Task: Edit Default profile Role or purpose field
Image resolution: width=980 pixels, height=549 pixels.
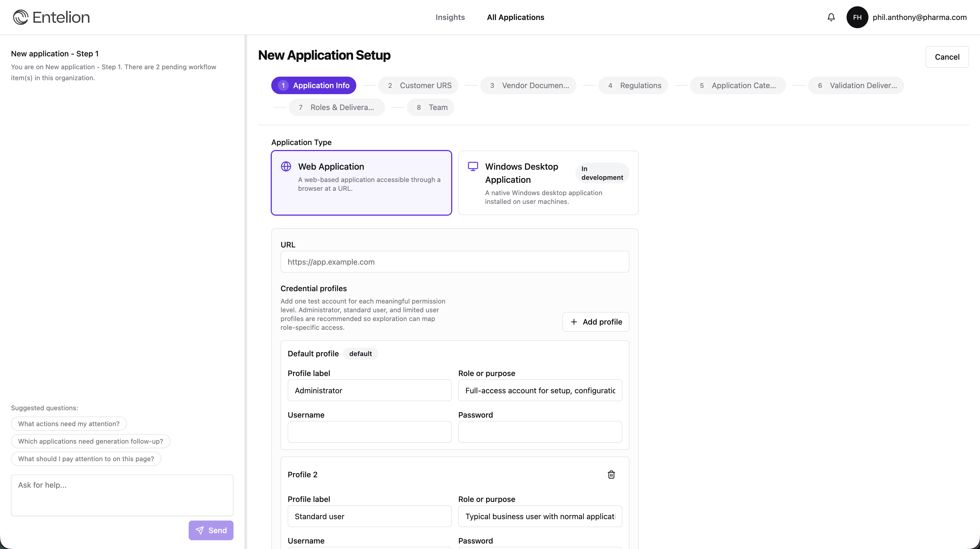Action: (x=540, y=390)
